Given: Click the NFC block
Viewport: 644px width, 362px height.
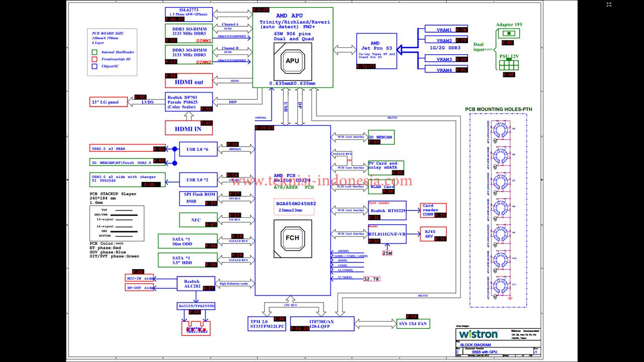Looking at the screenshot, I should coord(198,220).
